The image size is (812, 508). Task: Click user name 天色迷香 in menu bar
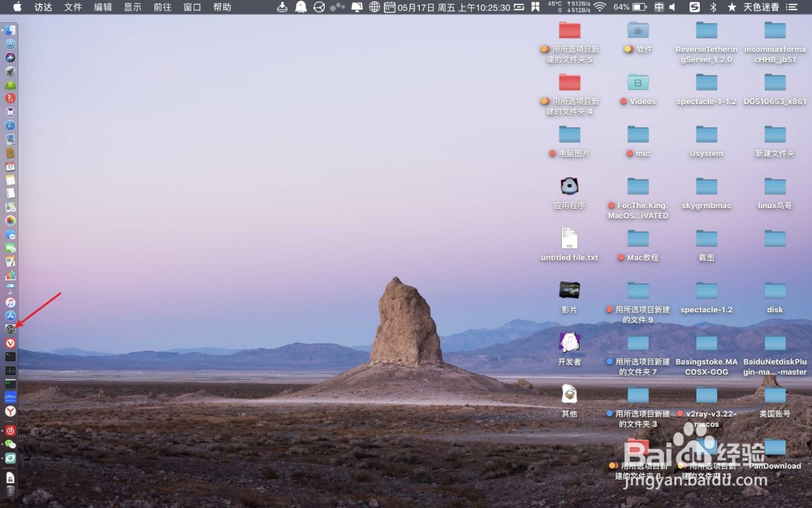click(x=762, y=7)
